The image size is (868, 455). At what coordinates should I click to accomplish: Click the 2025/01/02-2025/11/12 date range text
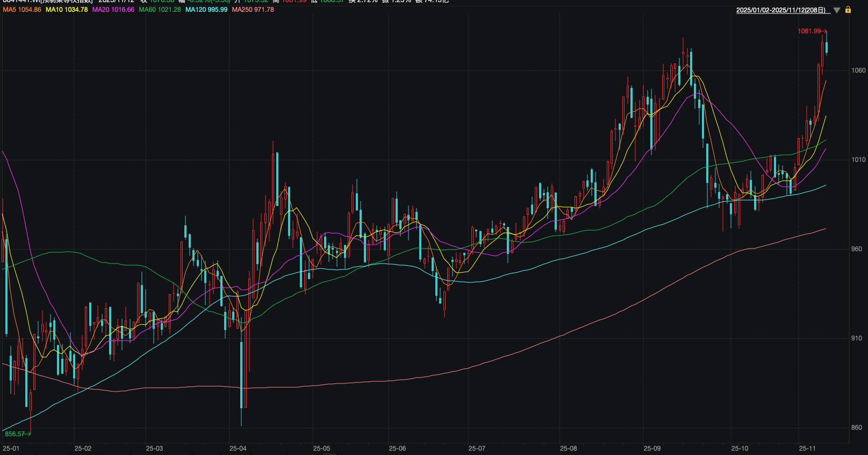(780, 10)
